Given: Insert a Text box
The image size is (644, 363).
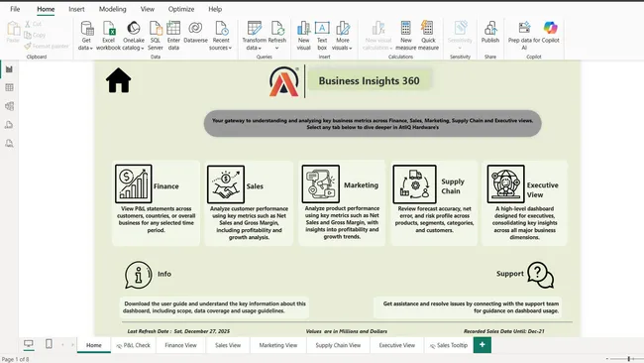Looking at the screenshot, I should [x=322, y=36].
